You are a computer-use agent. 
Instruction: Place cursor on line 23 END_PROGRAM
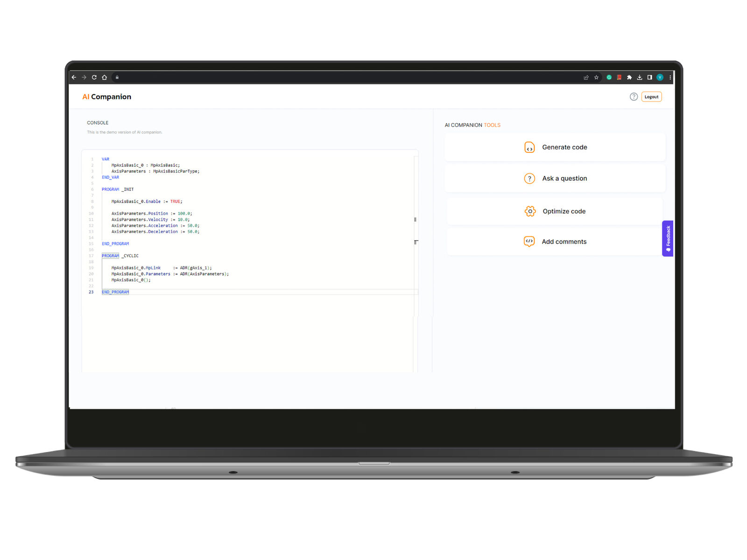coord(116,292)
